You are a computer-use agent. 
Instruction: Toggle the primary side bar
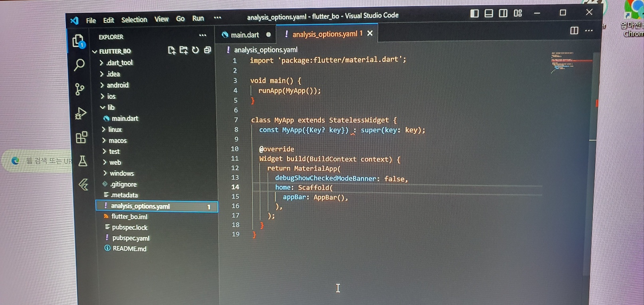tap(474, 14)
